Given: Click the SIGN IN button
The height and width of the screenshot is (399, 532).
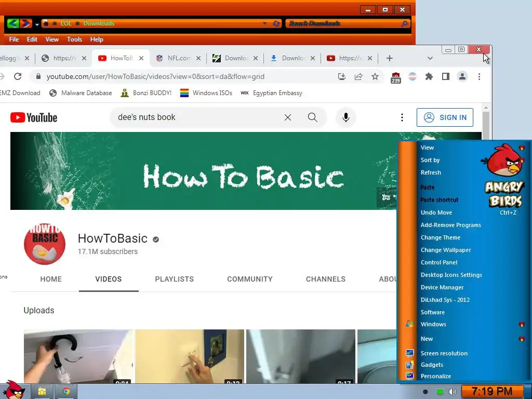Looking at the screenshot, I should pos(445,117).
